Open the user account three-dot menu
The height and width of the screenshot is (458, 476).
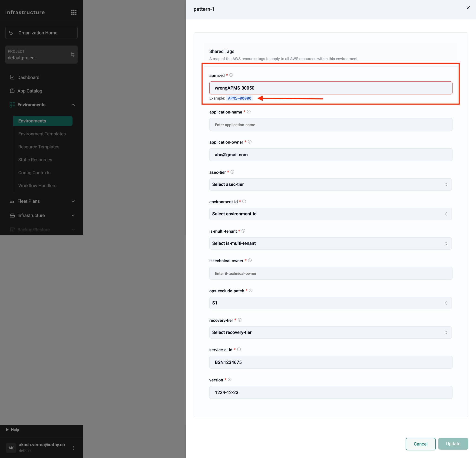point(74,448)
